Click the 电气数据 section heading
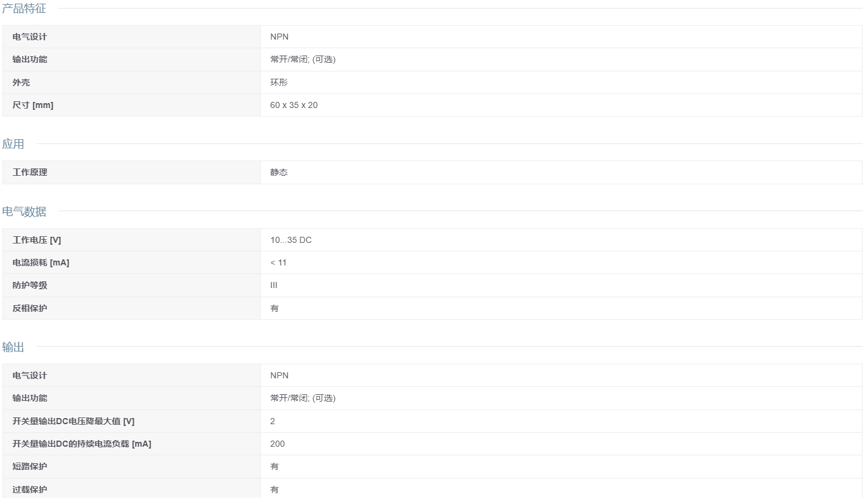 (24, 212)
